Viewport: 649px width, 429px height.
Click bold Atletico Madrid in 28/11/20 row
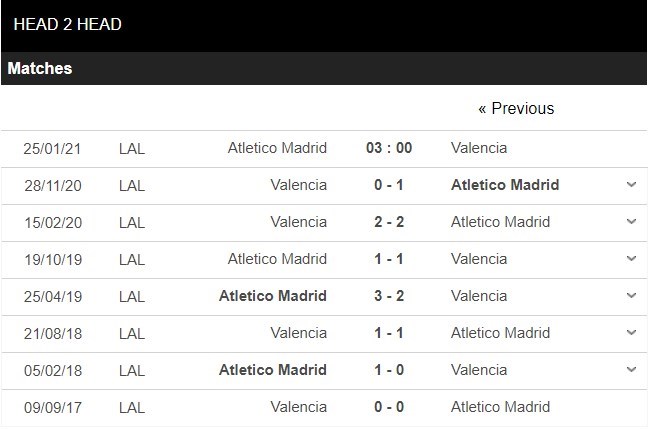point(504,185)
